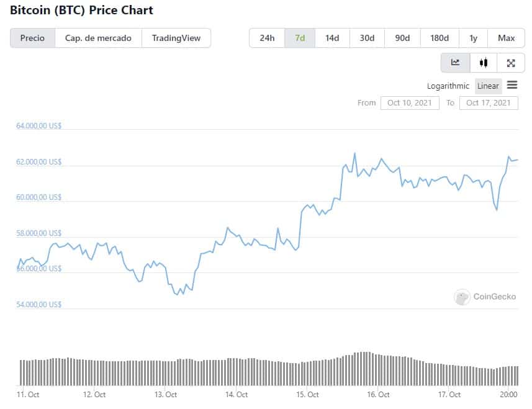Click the CoinGecko logo watermark
The image size is (532, 409).
pyautogui.click(x=485, y=297)
